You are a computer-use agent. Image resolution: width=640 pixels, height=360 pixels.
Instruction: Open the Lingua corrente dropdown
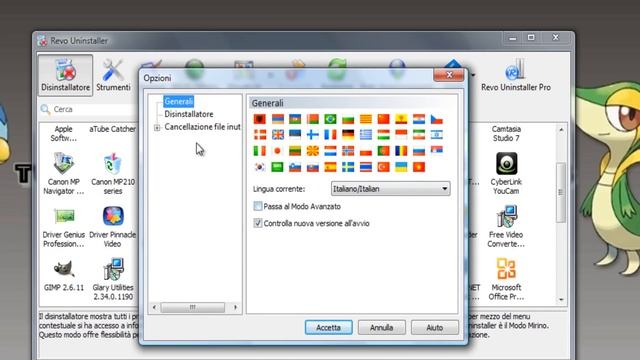point(391,189)
